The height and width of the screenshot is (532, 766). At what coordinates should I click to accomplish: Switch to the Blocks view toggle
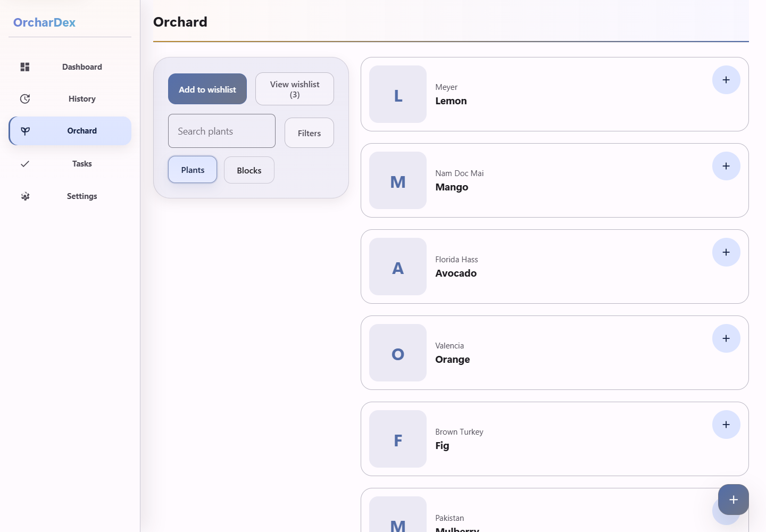pos(249,170)
